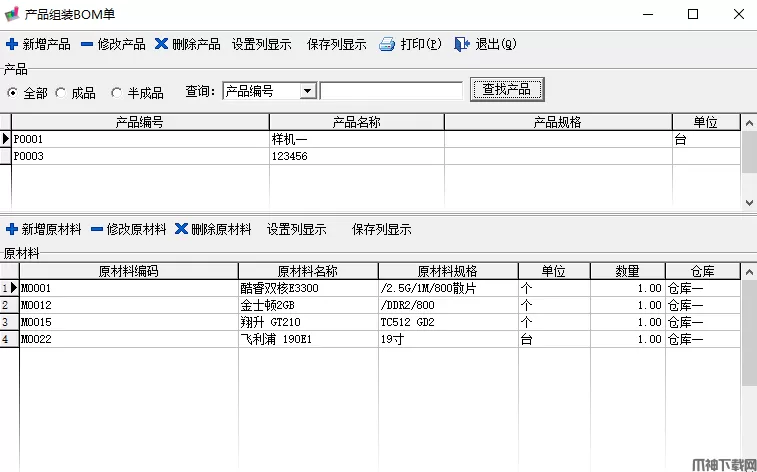This screenshot has height=472, width=757.
Task: Click the minus icon for 修改原材料
Action: pos(97,229)
